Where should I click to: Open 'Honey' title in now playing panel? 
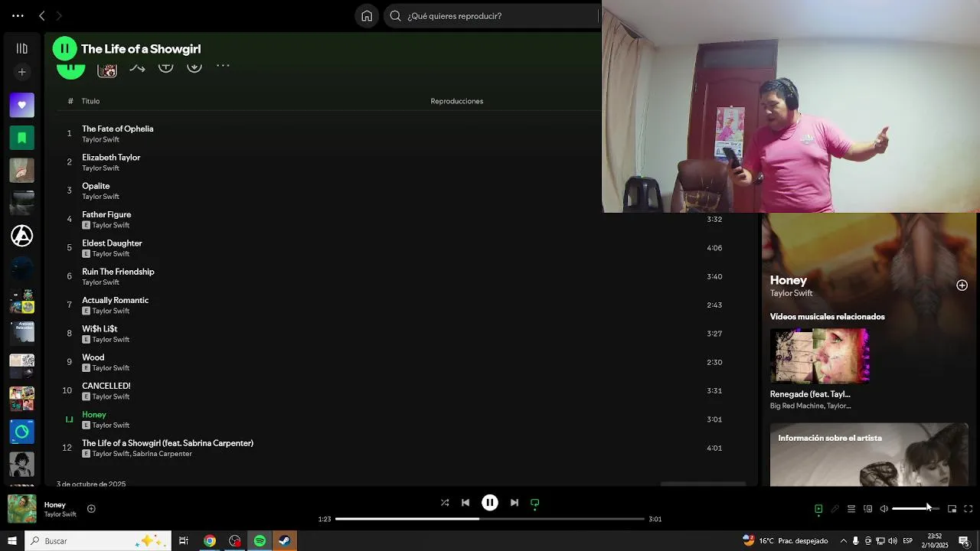[x=789, y=280]
